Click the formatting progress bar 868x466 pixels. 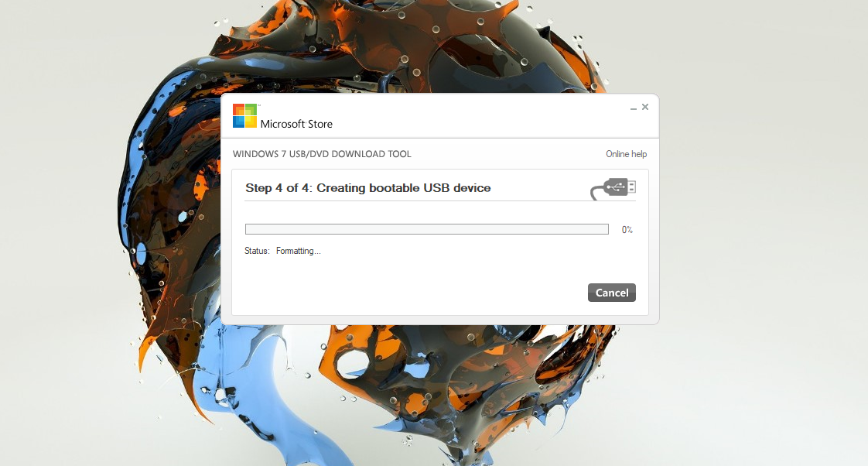click(427, 229)
